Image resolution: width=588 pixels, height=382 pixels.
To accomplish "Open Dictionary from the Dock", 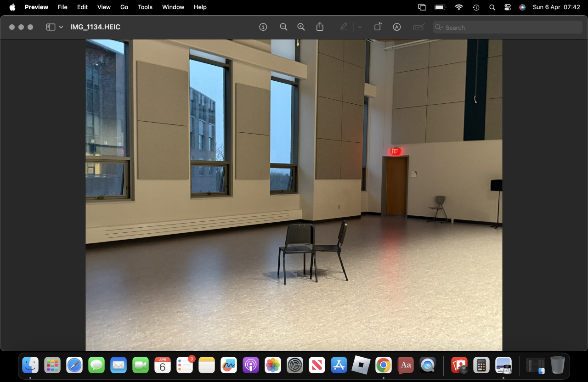I will [405, 365].
